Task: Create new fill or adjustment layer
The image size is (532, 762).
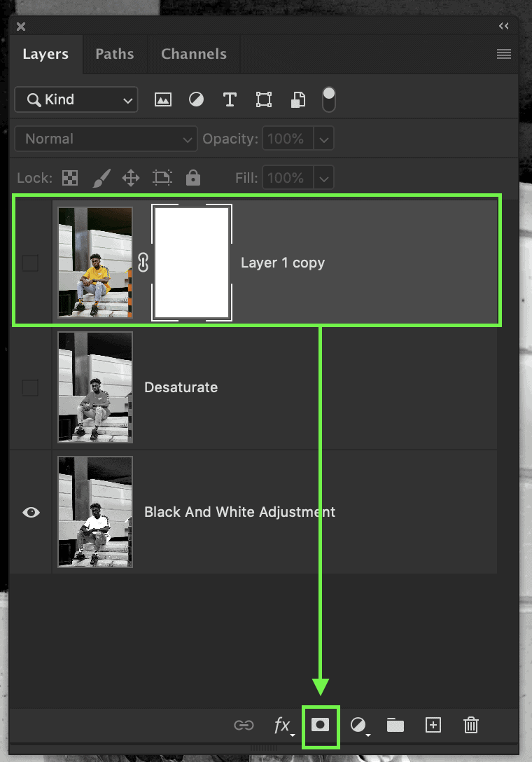Action: (x=360, y=726)
